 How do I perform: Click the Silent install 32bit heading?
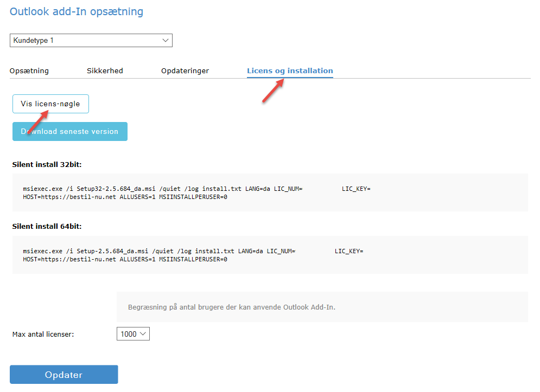[47, 164]
